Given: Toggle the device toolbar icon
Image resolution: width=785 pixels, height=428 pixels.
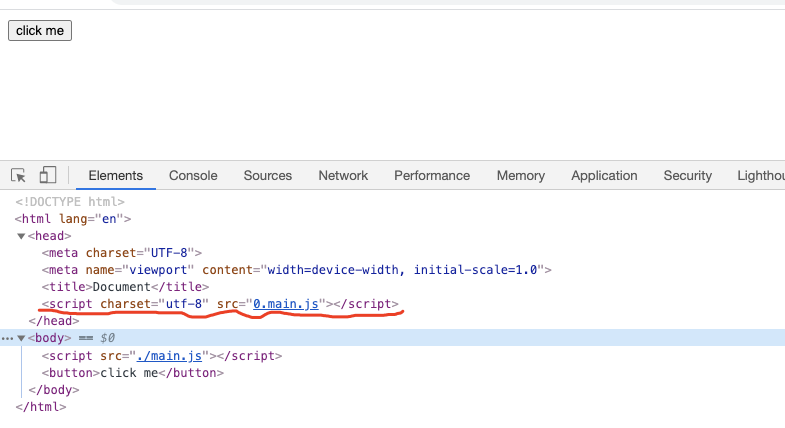Looking at the screenshot, I should pyautogui.click(x=48, y=175).
